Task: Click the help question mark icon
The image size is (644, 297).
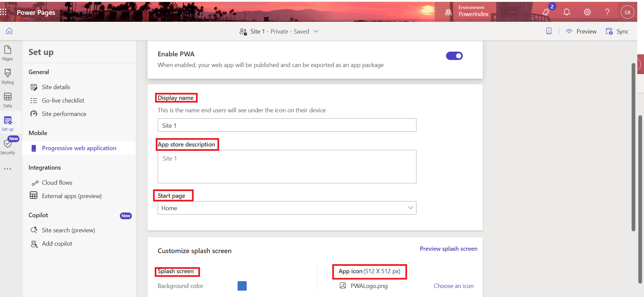Action: click(607, 12)
